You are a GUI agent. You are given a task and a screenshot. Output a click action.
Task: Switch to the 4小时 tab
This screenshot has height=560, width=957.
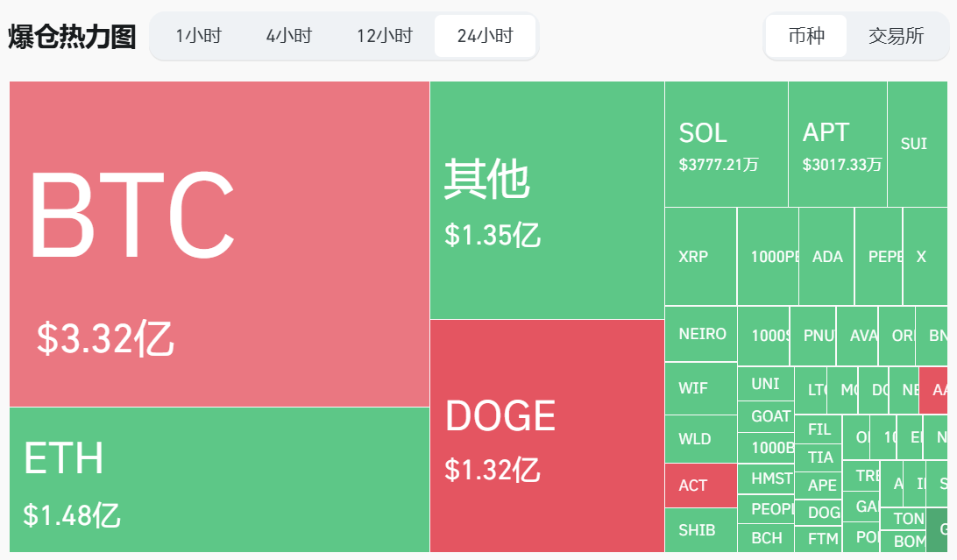click(289, 36)
